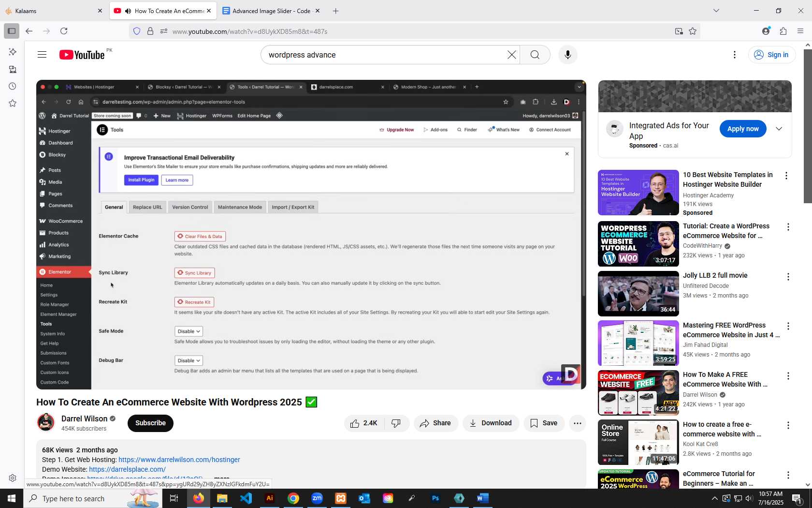
Task: Open Microsoft Word from the taskbar
Action: 483,498
